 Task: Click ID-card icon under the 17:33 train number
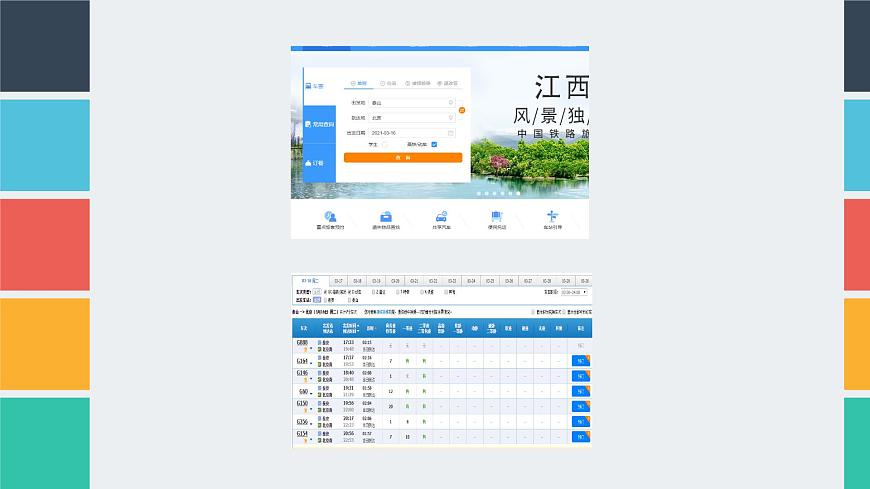305,350
